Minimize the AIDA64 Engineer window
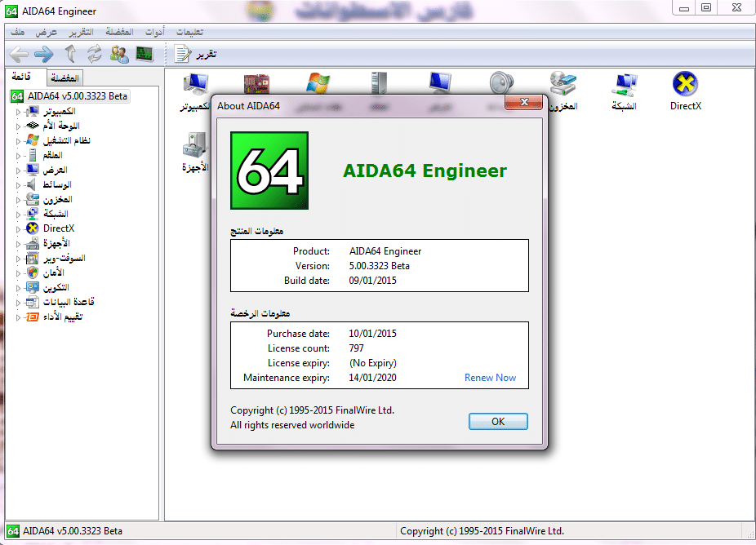This screenshot has width=756, height=545. click(x=683, y=8)
